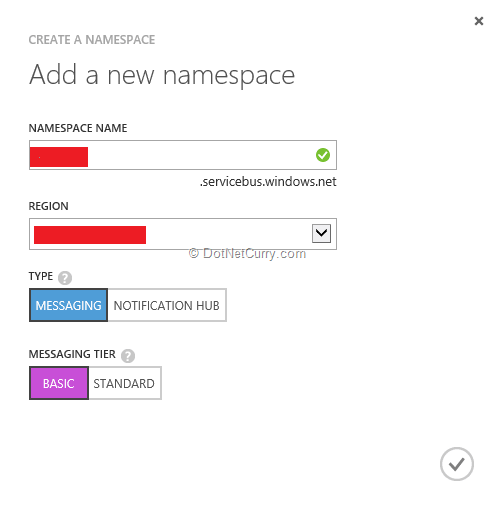Select the MESSAGING namespace type
Screen dimensions: 499x507
pyautogui.click(x=68, y=305)
